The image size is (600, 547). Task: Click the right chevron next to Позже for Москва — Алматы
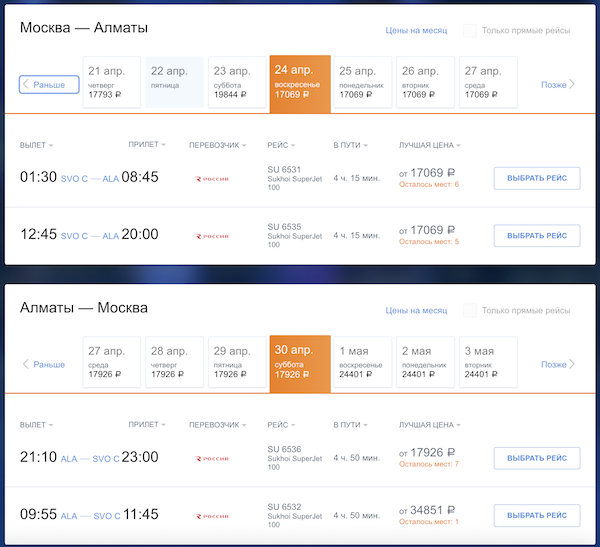[x=572, y=84]
